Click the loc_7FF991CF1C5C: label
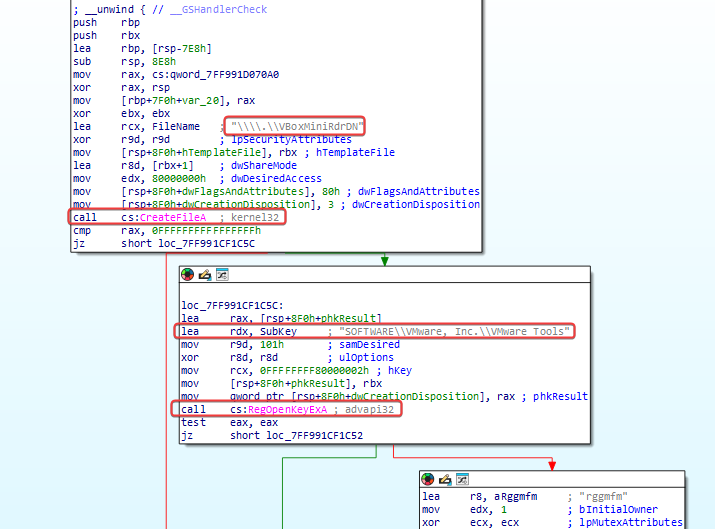The image size is (715, 529). tap(232, 305)
